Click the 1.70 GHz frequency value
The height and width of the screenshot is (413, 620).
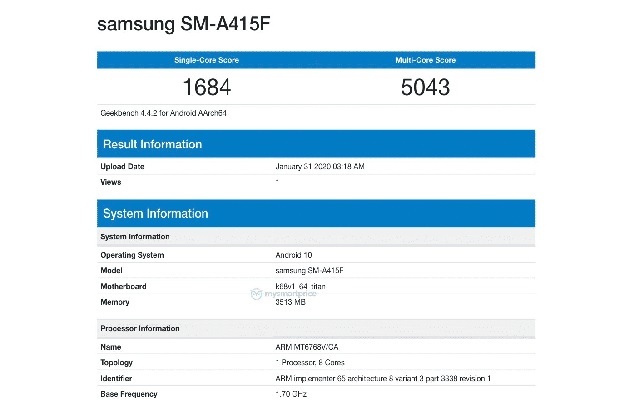(x=291, y=394)
